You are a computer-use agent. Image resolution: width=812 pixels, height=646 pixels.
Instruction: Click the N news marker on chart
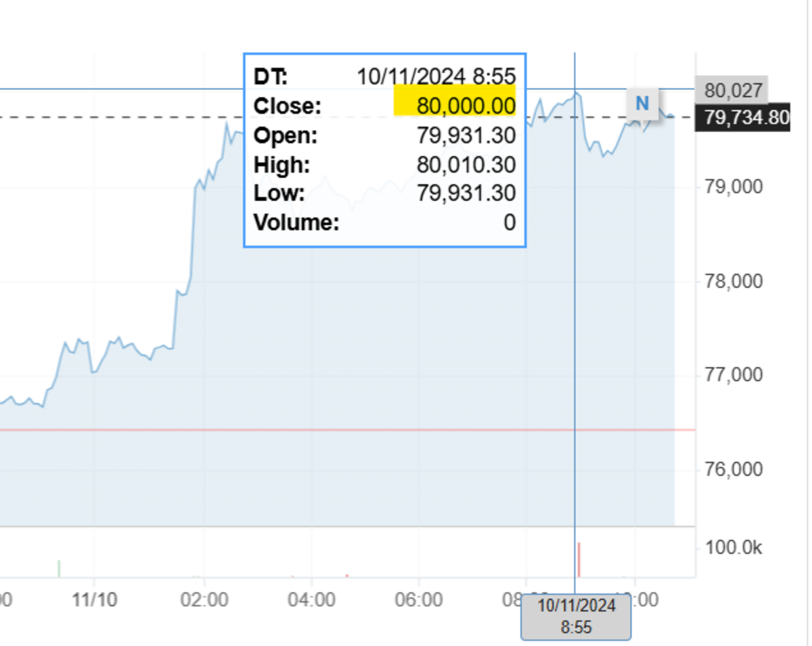641,104
